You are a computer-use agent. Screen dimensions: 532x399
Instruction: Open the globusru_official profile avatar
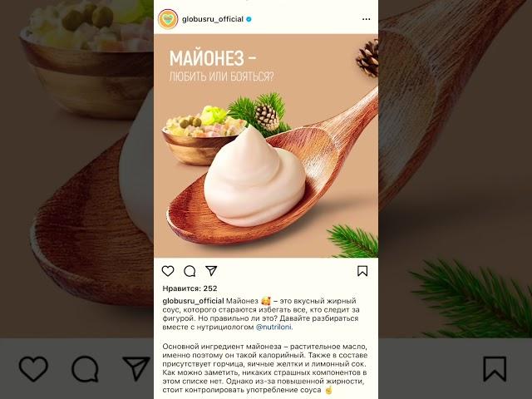pos(168,19)
